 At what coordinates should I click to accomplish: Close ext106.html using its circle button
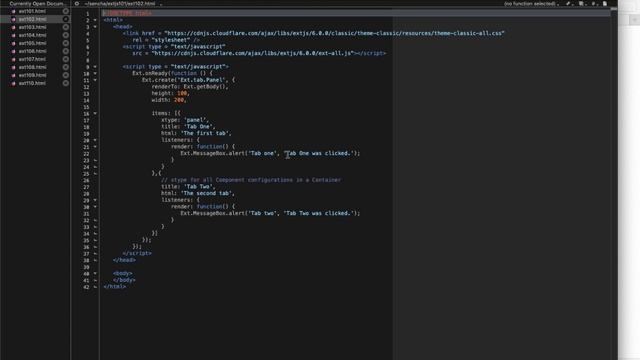coord(66,51)
